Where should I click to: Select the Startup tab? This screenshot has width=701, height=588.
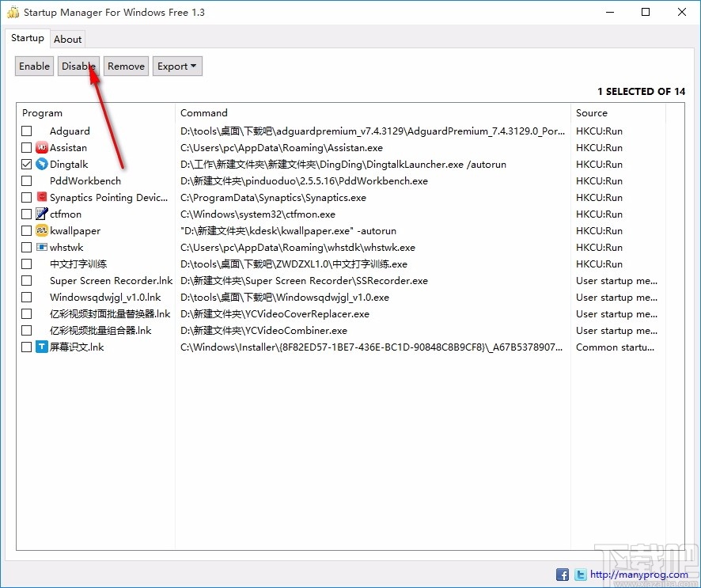tap(28, 38)
